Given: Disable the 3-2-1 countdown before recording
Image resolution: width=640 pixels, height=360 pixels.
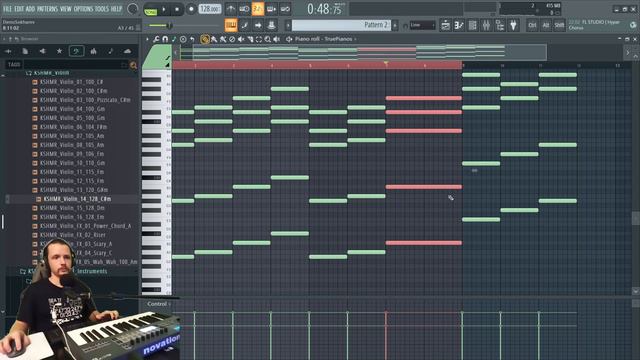Looking at the screenshot, I should point(258,9).
